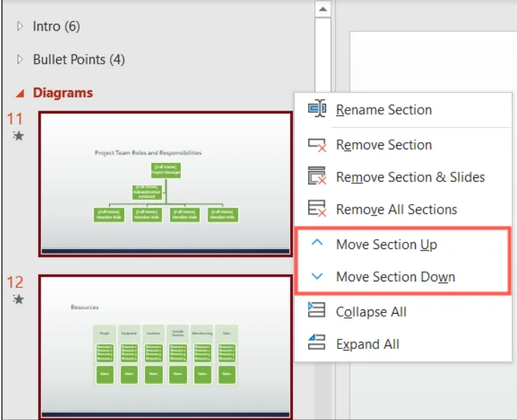Click the Move Section Up chevron icon
The width and height of the screenshot is (517, 420).
(317, 243)
